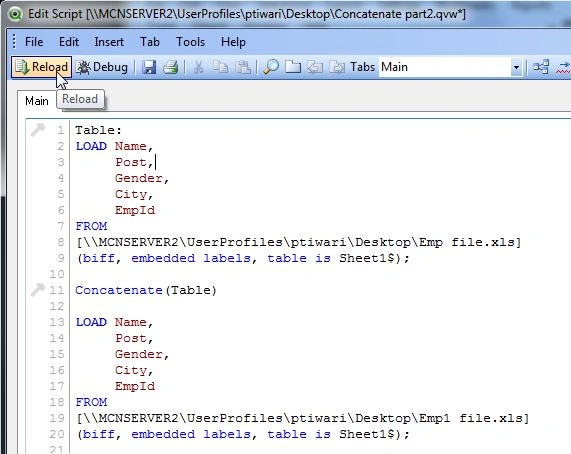Open the Help menu

(233, 42)
